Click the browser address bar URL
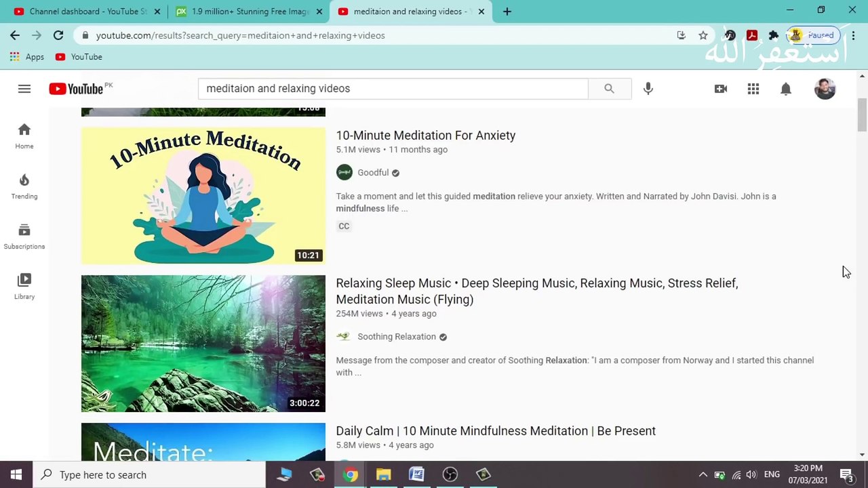868x488 pixels. pos(240,35)
